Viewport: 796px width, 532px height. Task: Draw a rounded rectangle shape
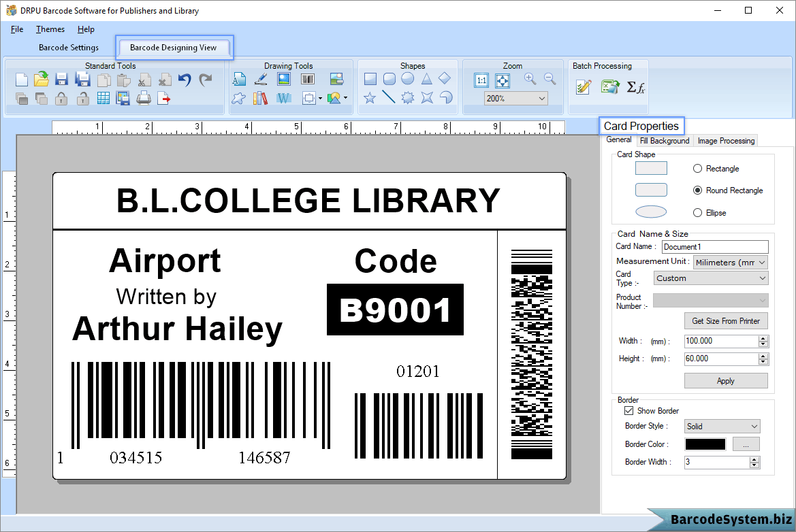tap(389, 79)
